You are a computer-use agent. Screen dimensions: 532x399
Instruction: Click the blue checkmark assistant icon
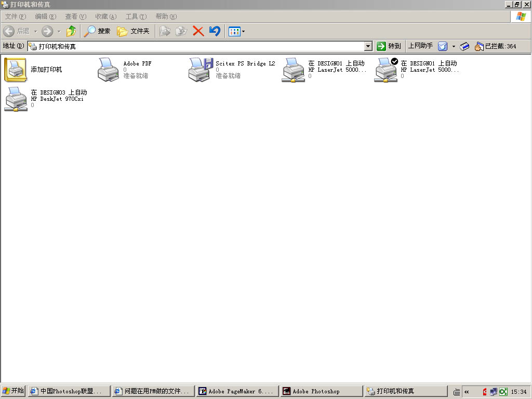click(x=443, y=46)
